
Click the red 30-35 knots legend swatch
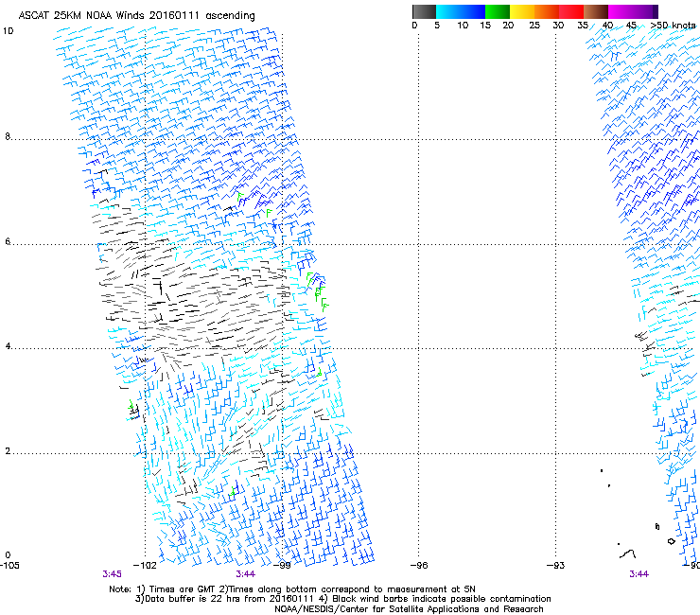tap(571, 11)
